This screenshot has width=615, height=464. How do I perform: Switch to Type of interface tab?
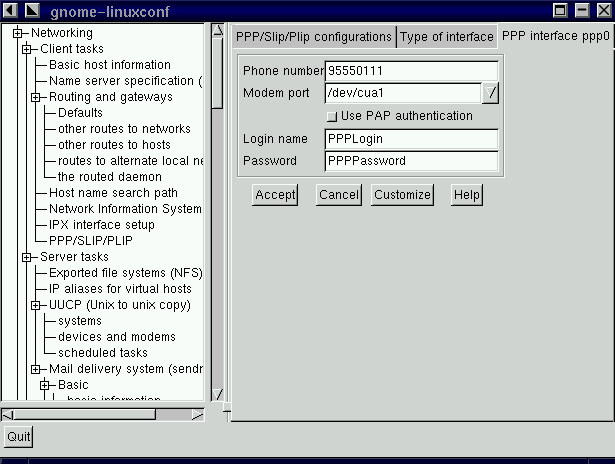pyautogui.click(x=446, y=37)
